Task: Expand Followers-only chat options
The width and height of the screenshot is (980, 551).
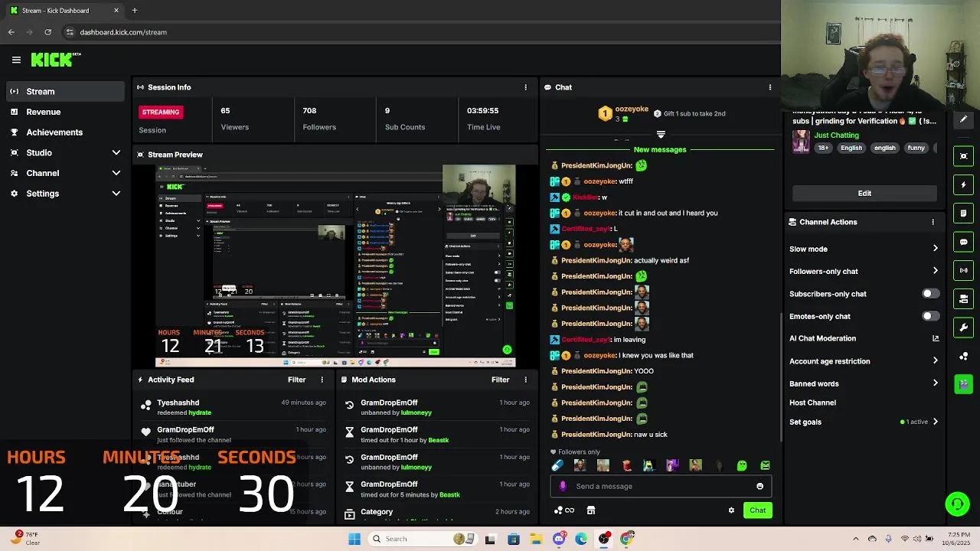Action: [x=935, y=271]
